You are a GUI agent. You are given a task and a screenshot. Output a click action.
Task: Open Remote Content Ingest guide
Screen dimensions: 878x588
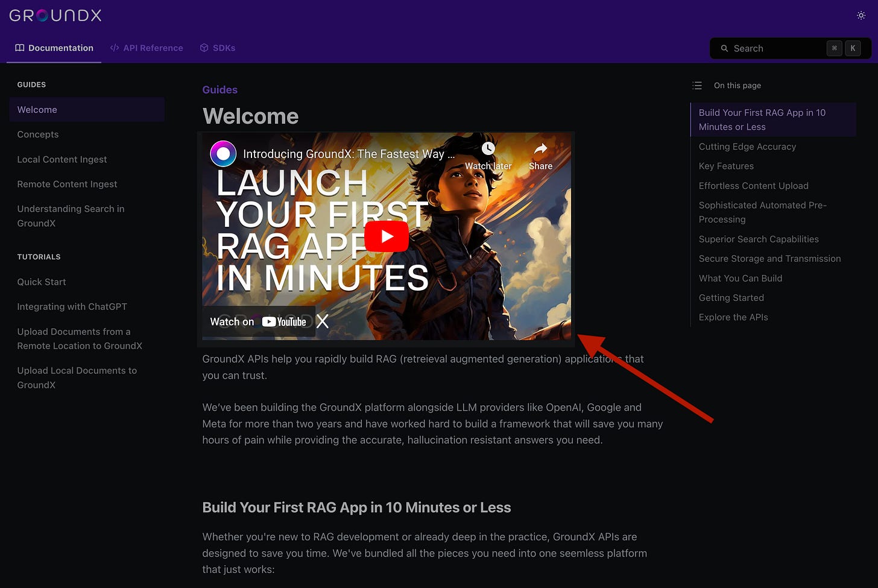click(x=67, y=184)
